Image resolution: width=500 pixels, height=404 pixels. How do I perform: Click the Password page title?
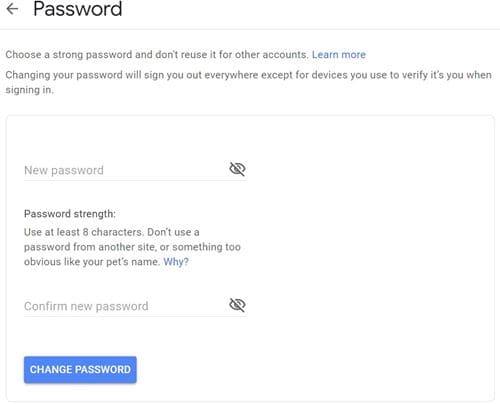[78, 9]
